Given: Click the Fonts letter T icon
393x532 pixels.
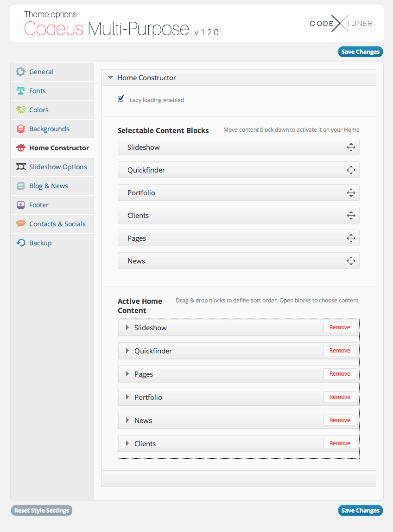Looking at the screenshot, I should (21, 90).
